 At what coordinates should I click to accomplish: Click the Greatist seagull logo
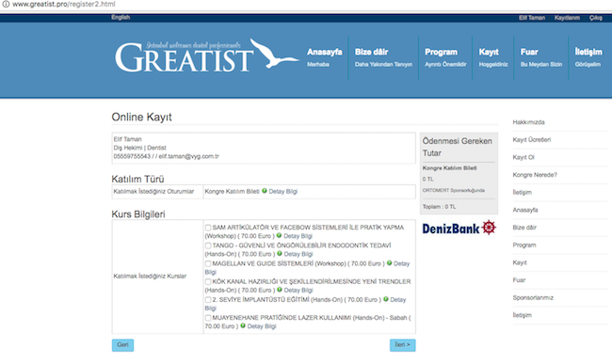pos(207,55)
